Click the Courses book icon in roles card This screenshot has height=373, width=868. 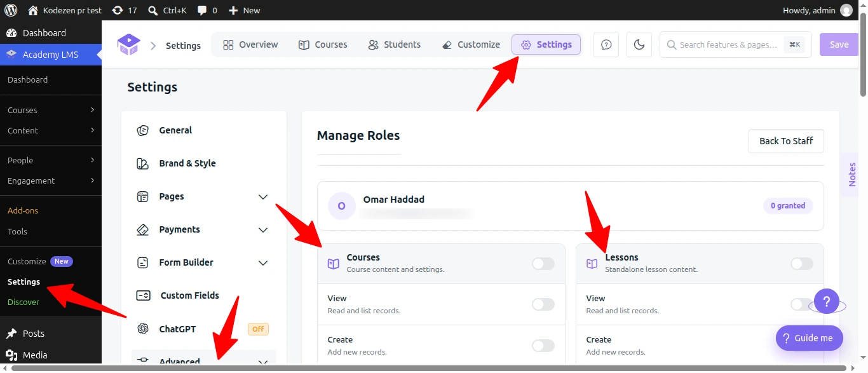pos(334,264)
